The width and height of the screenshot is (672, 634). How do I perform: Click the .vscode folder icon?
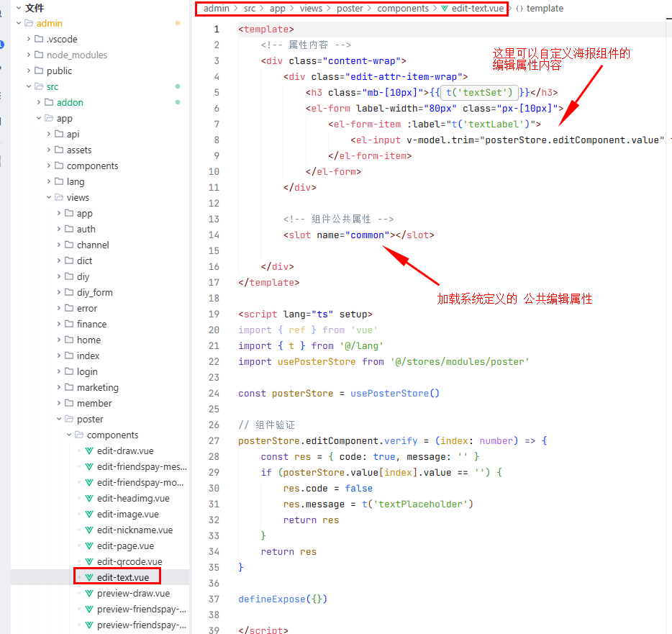39,39
